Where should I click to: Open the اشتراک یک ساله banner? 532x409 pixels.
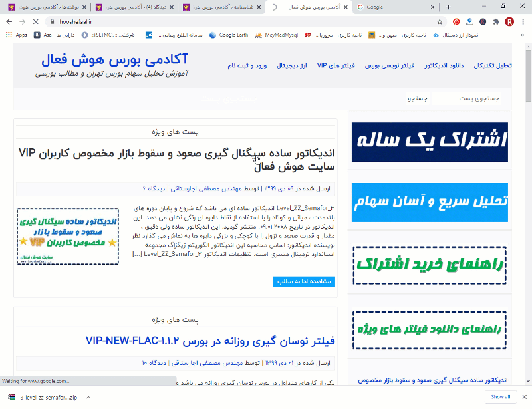coord(430,142)
